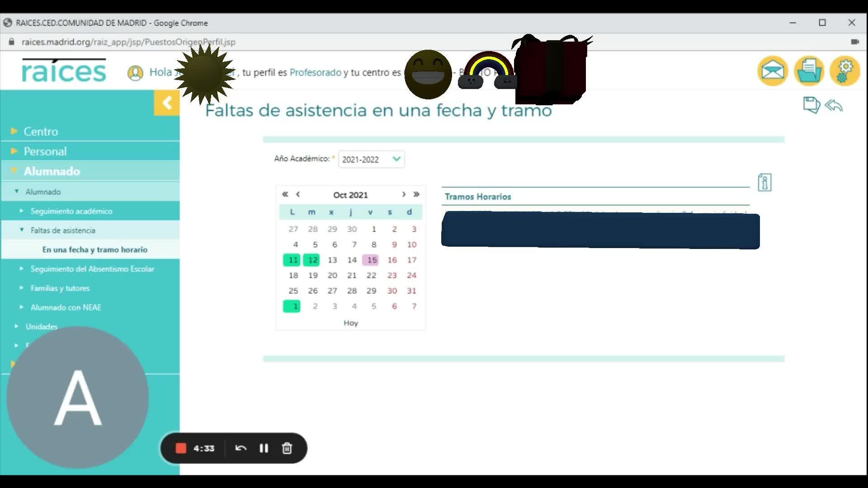Collapse sidebar with yellow arrow button
868x488 pixels.
167,103
